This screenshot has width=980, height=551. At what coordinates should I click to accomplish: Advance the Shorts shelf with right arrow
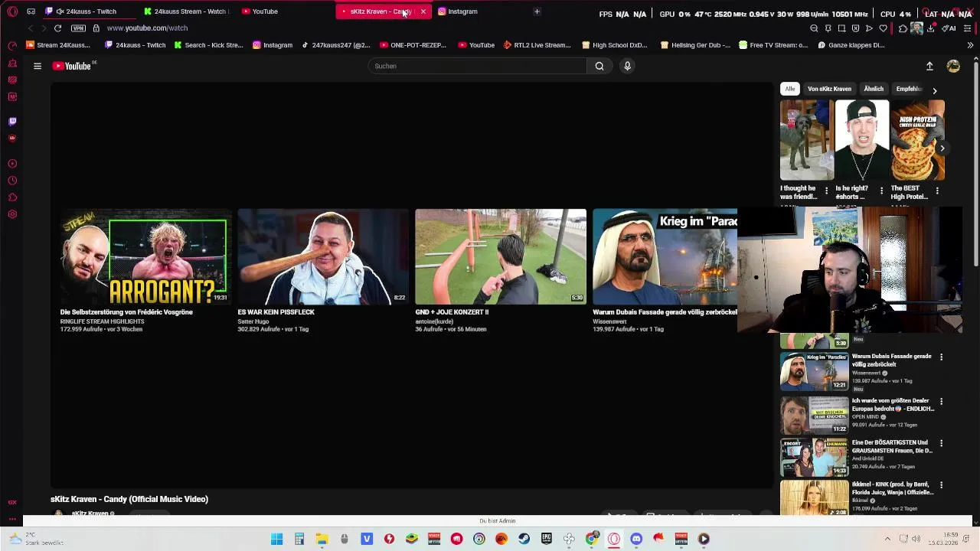coord(942,148)
